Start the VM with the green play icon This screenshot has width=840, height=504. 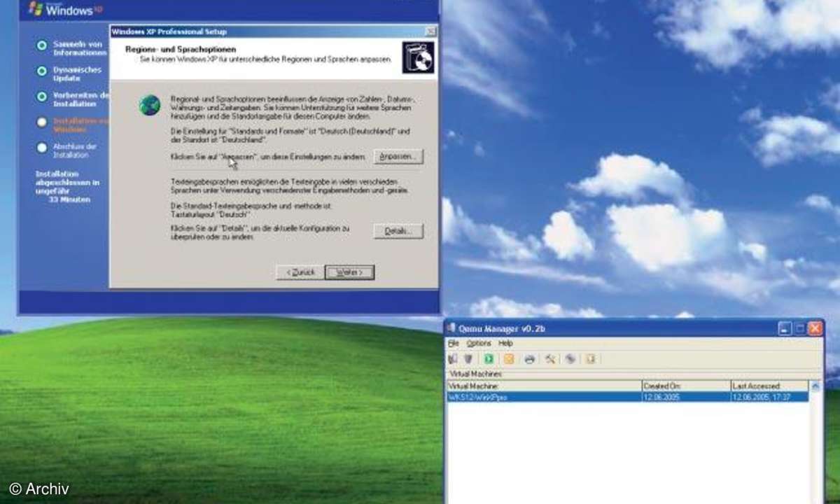(x=489, y=359)
